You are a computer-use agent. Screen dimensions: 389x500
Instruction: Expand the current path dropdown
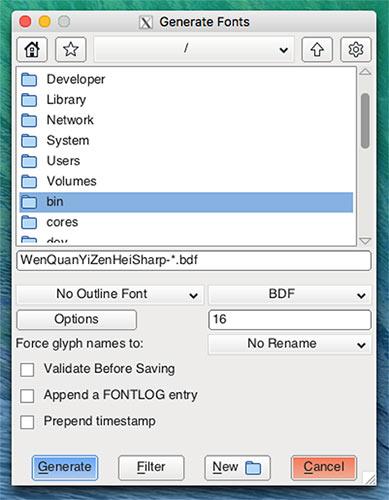[x=194, y=50]
